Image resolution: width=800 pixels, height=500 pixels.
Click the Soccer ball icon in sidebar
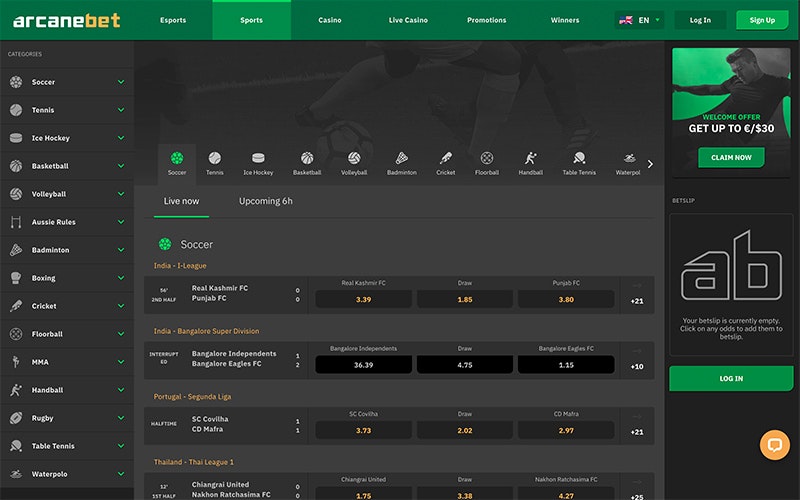[x=16, y=82]
